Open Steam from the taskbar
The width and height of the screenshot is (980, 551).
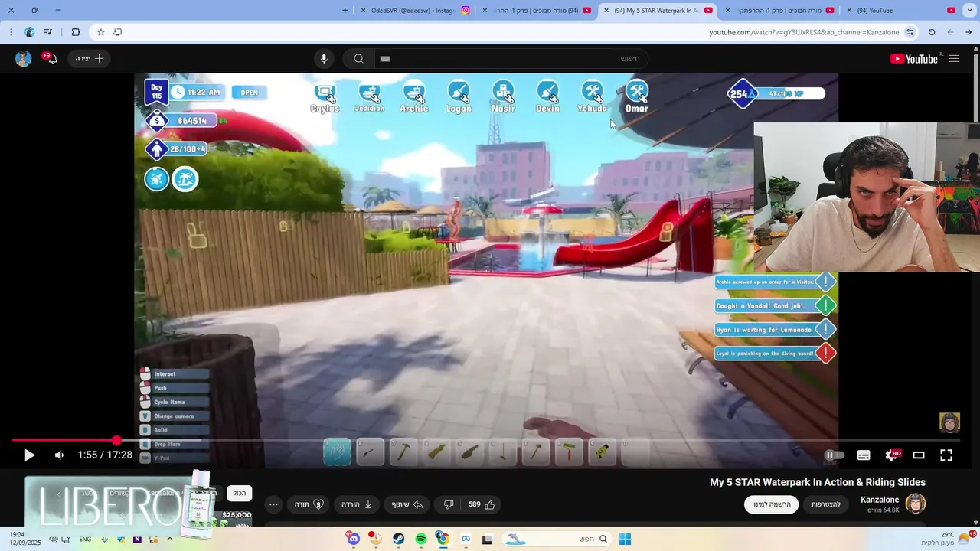[x=398, y=539]
